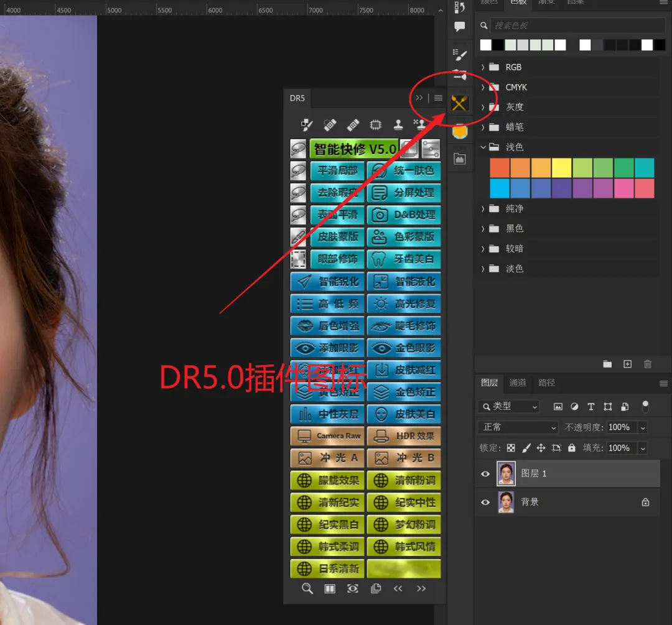This screenshot has width=672, height=625.
Task: Toggle pixel layers filter icon
Action: (x=558, y=407)
